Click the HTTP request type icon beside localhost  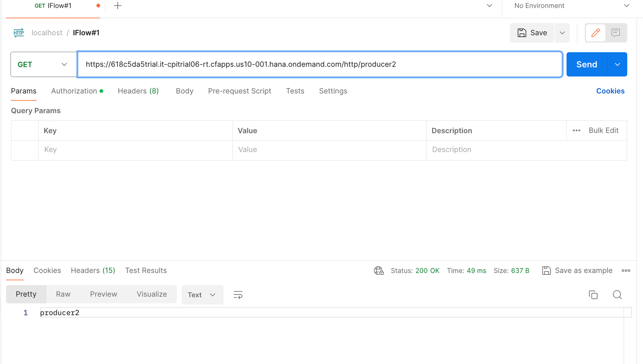19,33
